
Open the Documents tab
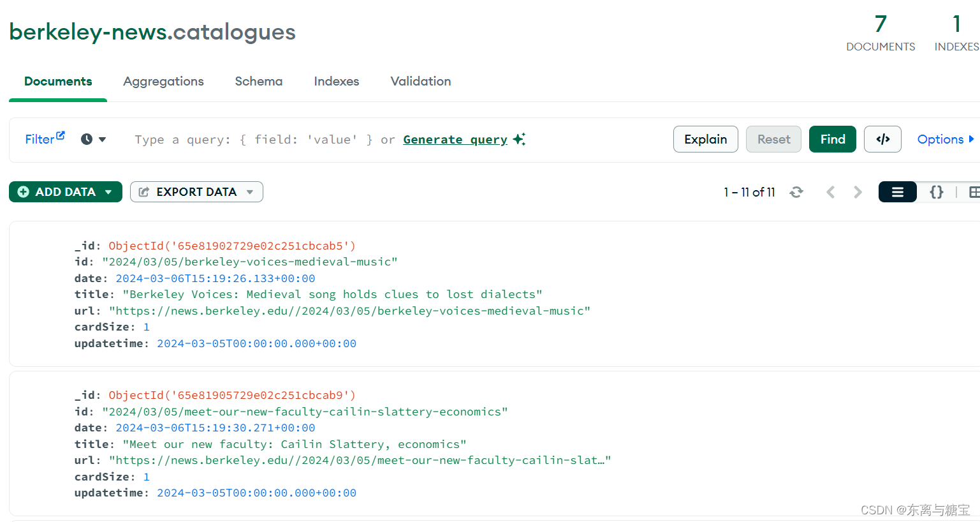tap(58, 81)
